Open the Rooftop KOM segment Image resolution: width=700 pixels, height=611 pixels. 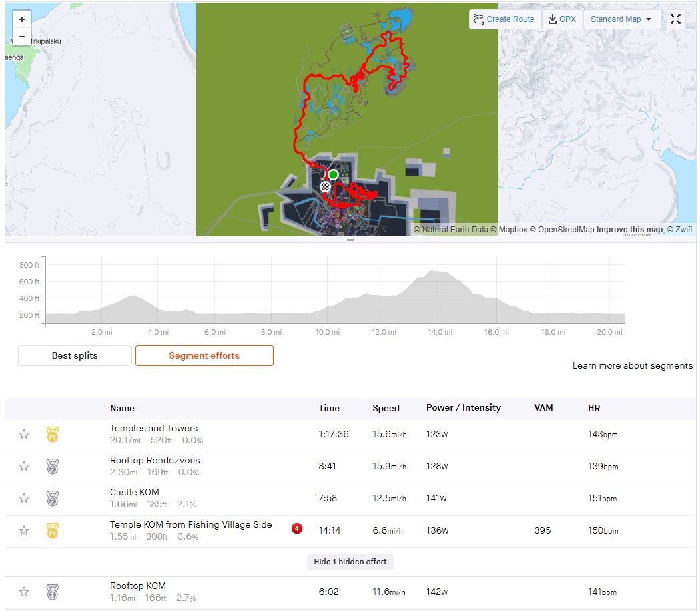(138, 586)
